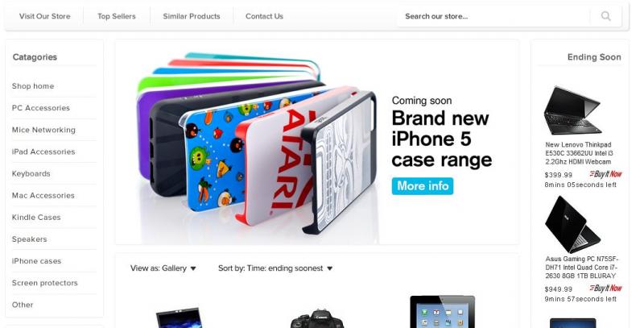This screenshot has width=644, height=328.
Task: Expand the View as Gallery dropdown
Action: click(163, 268)
